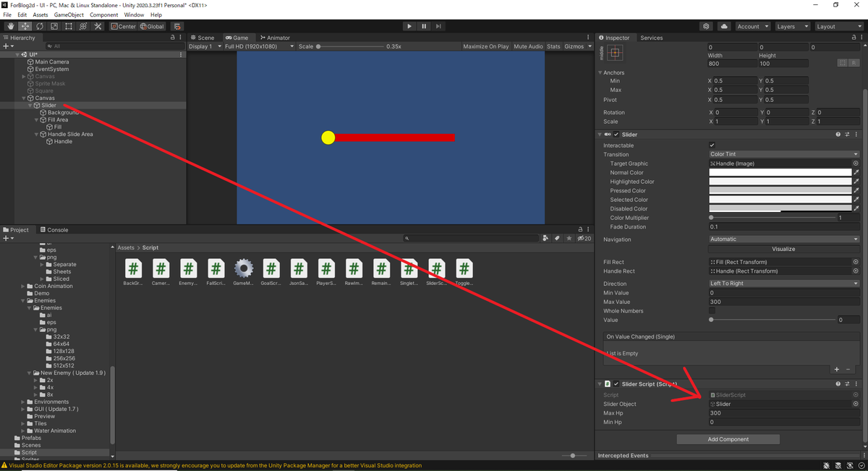Open Unity cloud collaborate icon in toolbar
The width and height of the screenshot is (868, 471).
coord(724,26)
